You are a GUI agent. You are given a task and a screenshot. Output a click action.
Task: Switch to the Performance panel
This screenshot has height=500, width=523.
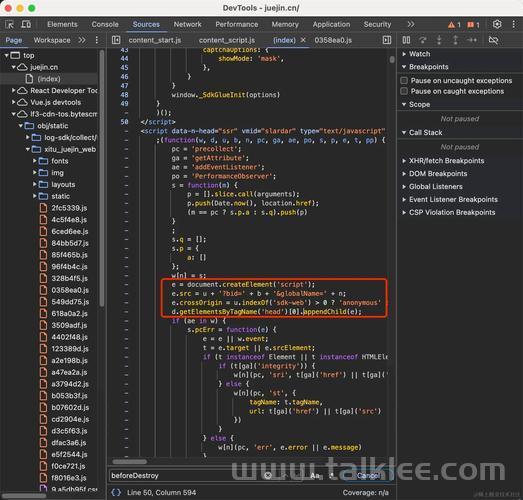236,24
